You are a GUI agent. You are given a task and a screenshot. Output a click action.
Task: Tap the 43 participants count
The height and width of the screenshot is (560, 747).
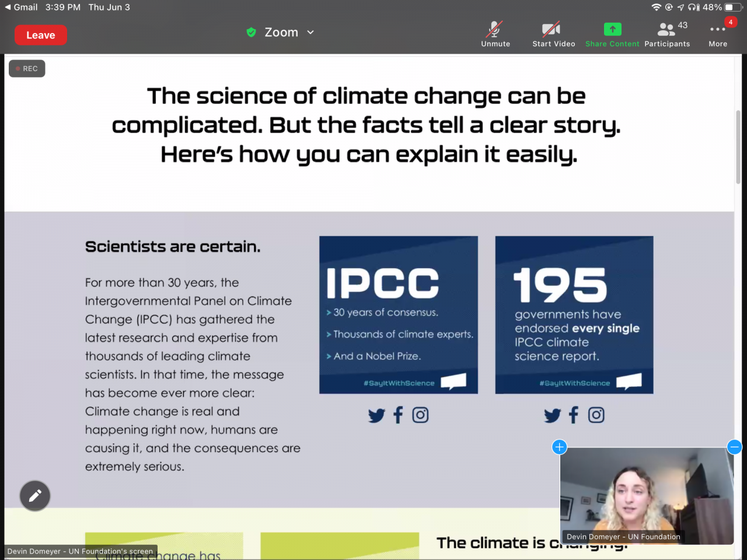click(x=683, y=26)
